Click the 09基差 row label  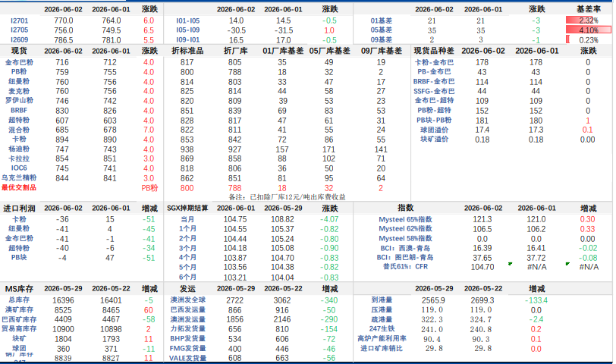pyautogui.click(x=381, y=39)
